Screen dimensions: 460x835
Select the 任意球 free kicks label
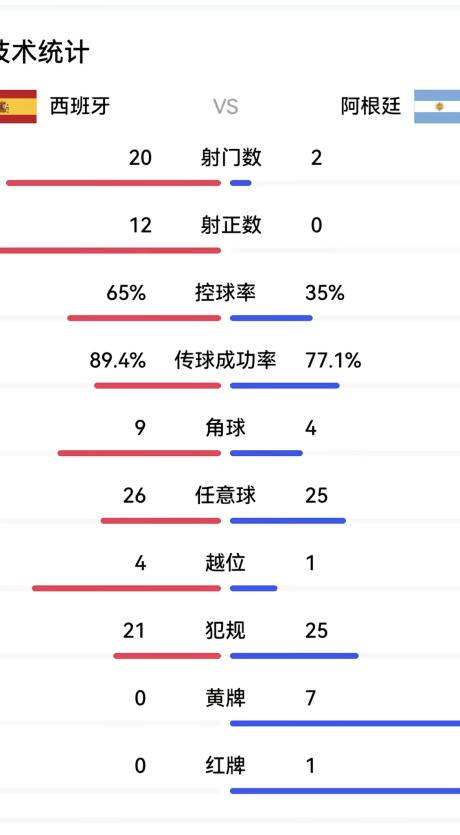[x=225, y=496]
